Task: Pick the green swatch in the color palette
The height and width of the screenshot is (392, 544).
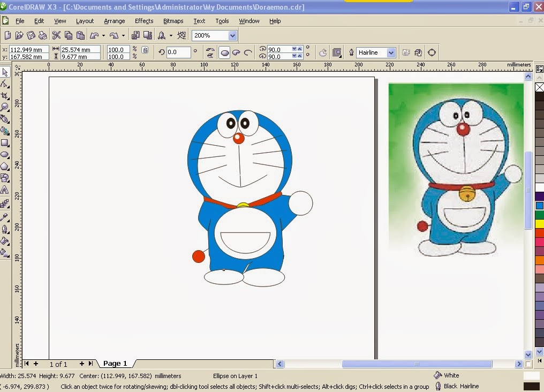Action: point(540,215)
